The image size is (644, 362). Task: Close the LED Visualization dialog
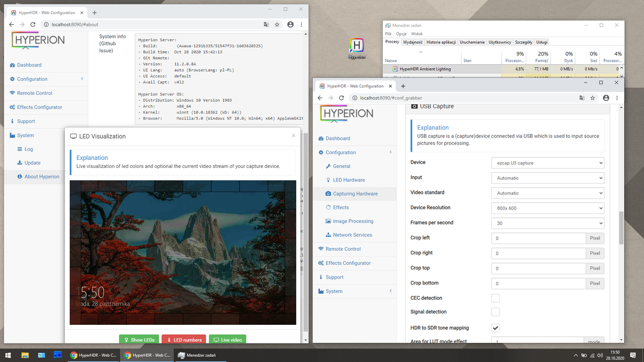(294, 135)
